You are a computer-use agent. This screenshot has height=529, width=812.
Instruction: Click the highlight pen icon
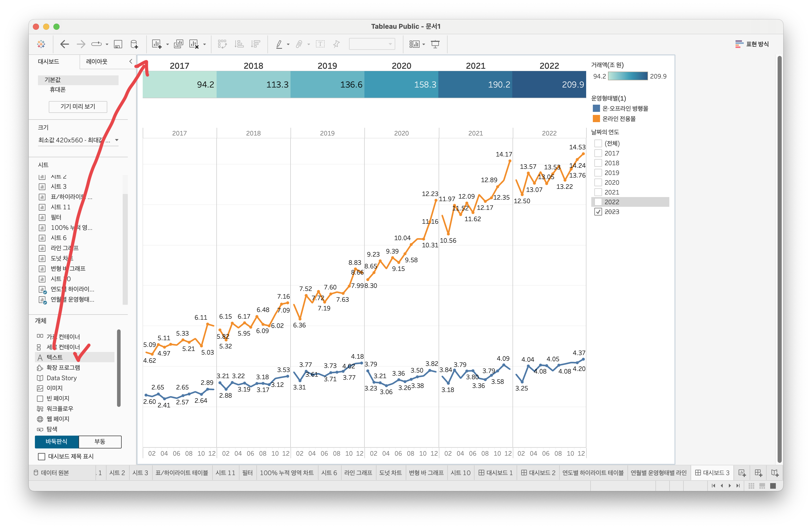click(279, 44)
